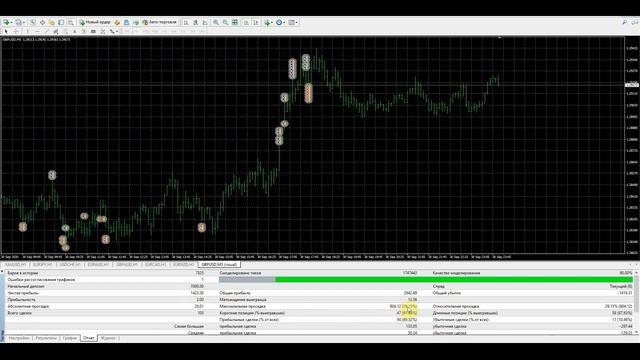Screen dimensions: 640x360
Task: Open the Profiles toolbar icon
Action: [x=18, y=22]
